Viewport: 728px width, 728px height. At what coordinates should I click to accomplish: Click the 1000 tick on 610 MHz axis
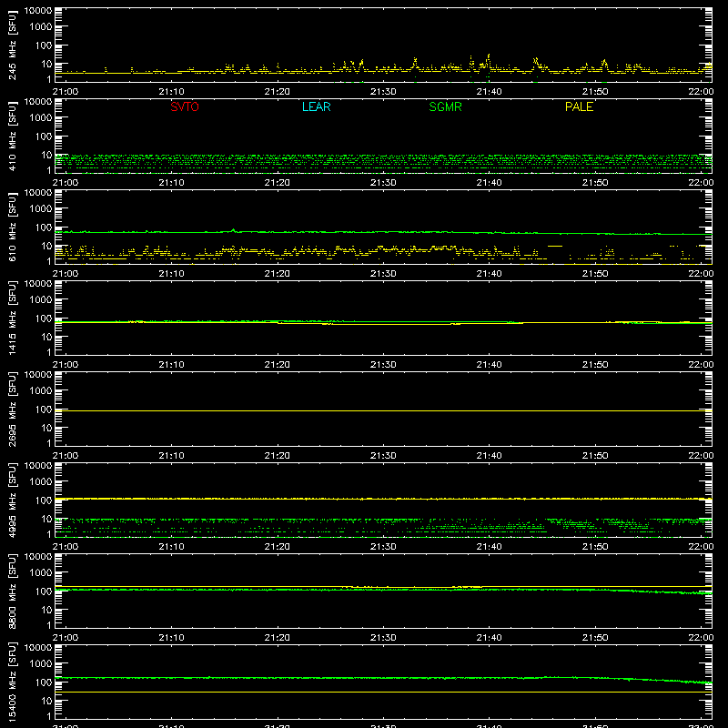coord(41,209)
